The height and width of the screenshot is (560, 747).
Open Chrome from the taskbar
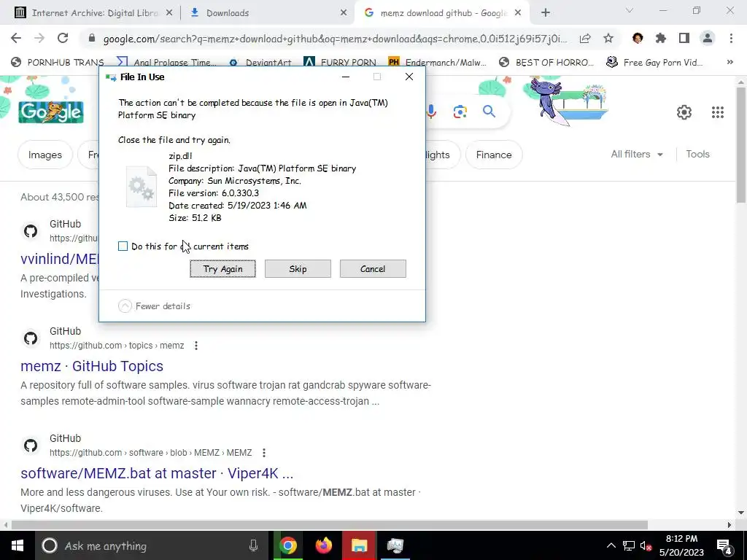click(287, 545)
